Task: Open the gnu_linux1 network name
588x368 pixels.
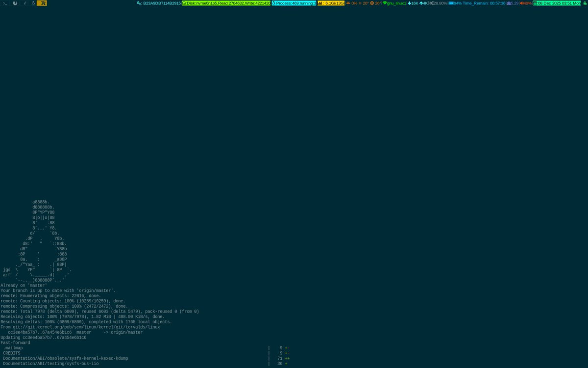Action: (x=396, y=3)
